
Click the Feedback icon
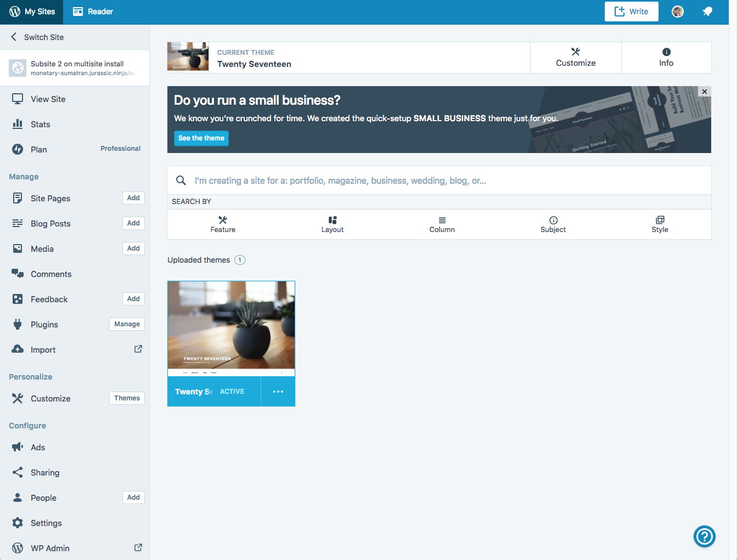coord(18,299)
